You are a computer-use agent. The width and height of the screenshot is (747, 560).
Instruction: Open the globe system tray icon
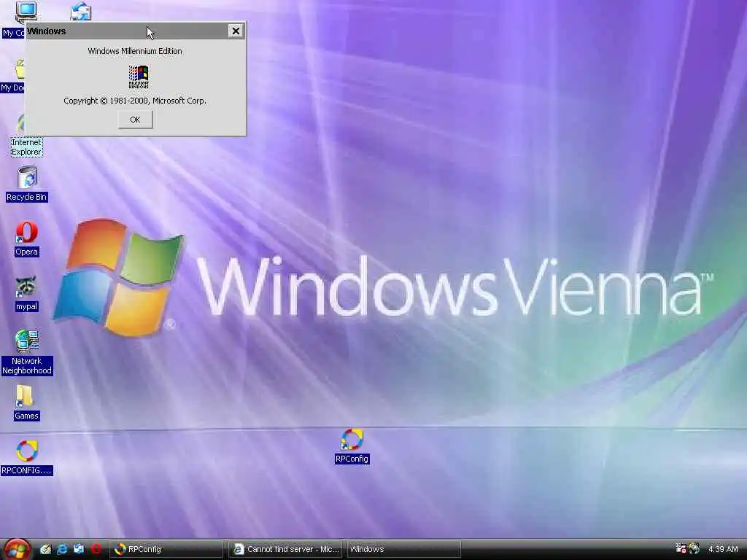click(x=694, y=548)
